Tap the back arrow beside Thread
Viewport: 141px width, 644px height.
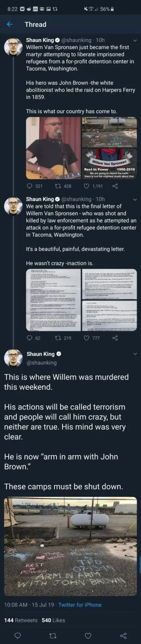pyautogui.click(x=10, y=24)
